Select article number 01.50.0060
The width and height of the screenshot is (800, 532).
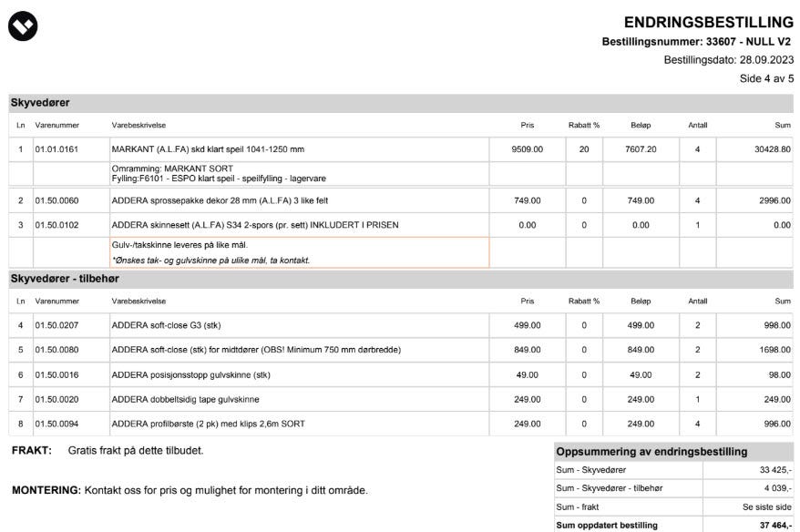click(x=56, y=201)
